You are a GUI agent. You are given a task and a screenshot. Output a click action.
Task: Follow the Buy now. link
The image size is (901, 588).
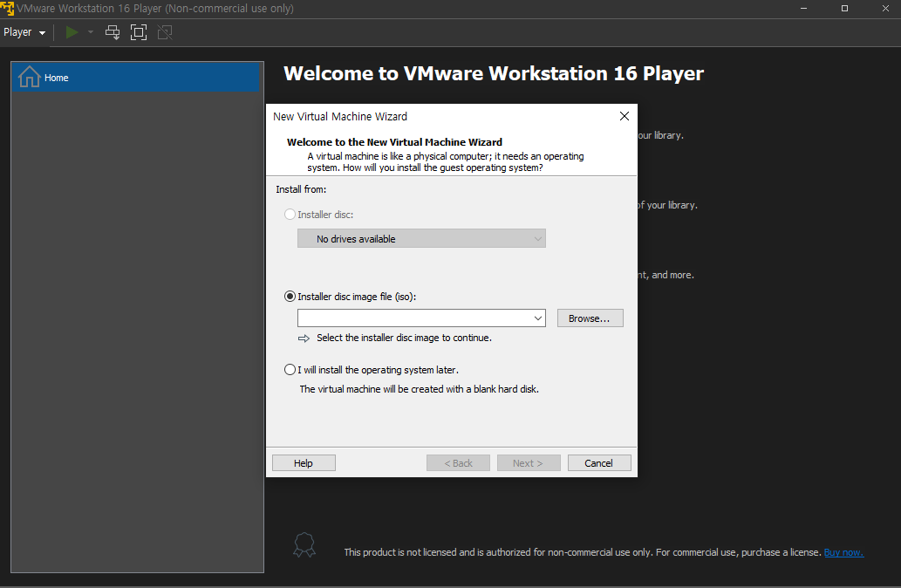pos(843,552)
